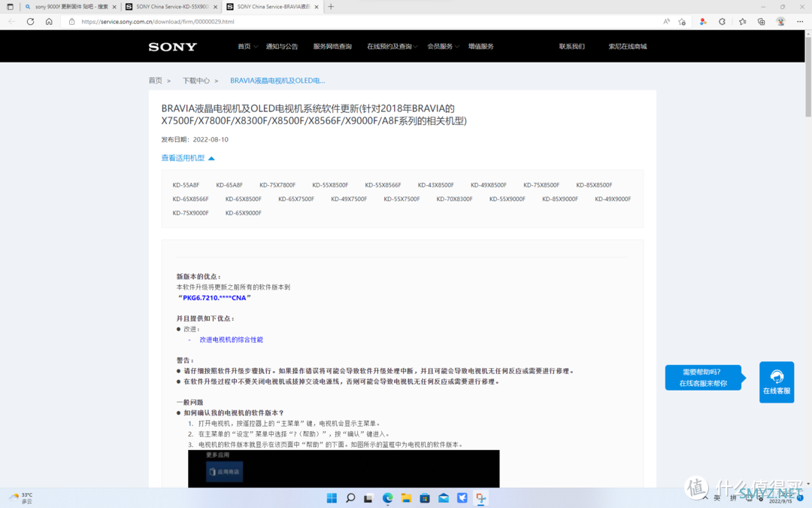Switch to the SONY China Service-KD-55X900 tab
The image size is (812, 508).
(x=171, y=7)
